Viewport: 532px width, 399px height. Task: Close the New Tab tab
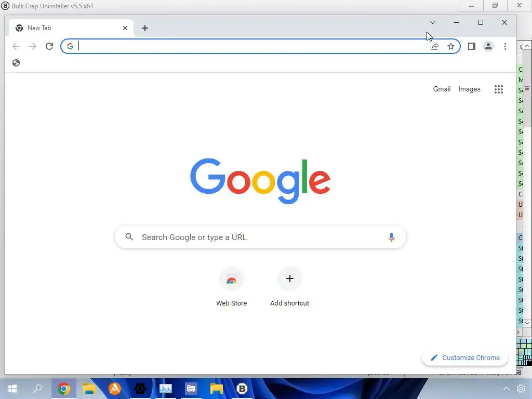click(x=125, y=28)
